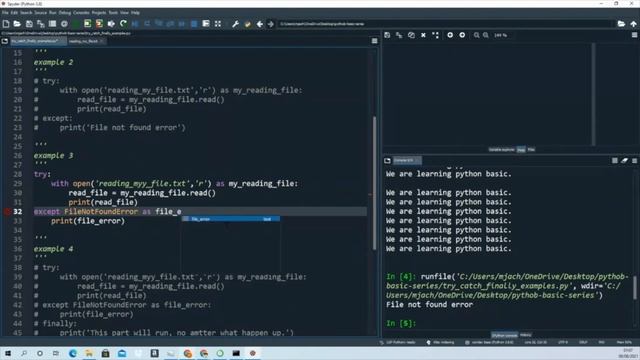Click the editor vertical scrollbar
640x360 pixels.
374,183
